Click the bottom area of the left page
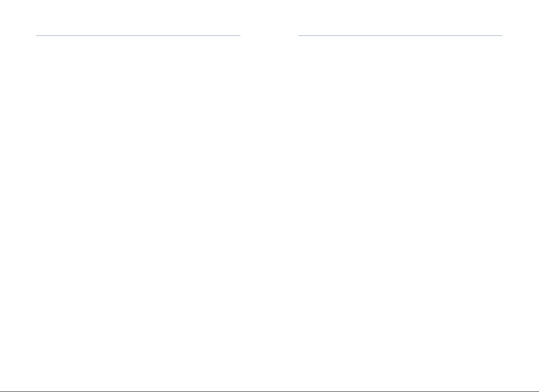 click(x=138, y=371)
